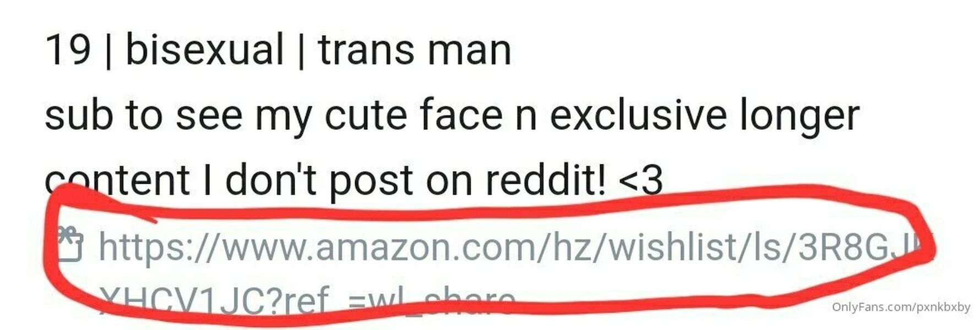Click the XHCV1JC?ref_=wl_share link continuation
This screenshot has height=330, width=980.
(x=307, y=300)
